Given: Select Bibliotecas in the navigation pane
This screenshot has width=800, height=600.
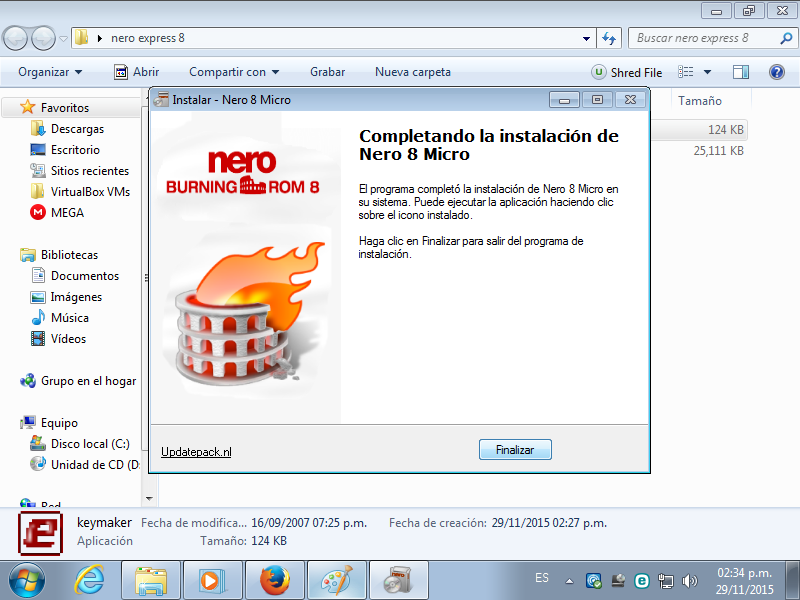Looking at the screenshot, I should 69,255.
